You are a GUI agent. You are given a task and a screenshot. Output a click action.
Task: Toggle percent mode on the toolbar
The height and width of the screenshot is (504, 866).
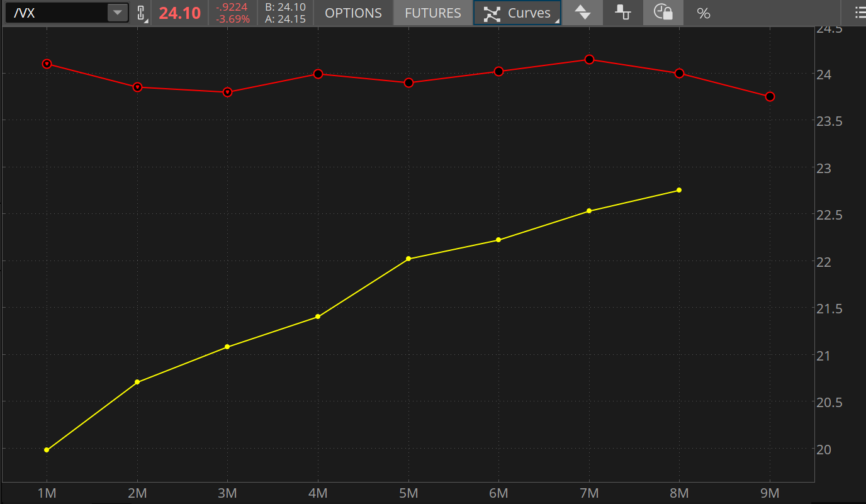(703, 13)
